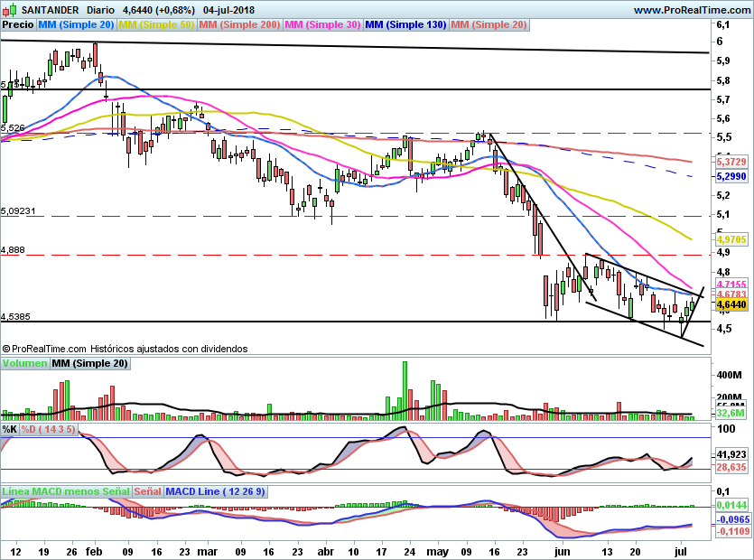754x560 pixels.
Task: Open the MACD Line ( 12 26 9) label
Action: (215, 491)
